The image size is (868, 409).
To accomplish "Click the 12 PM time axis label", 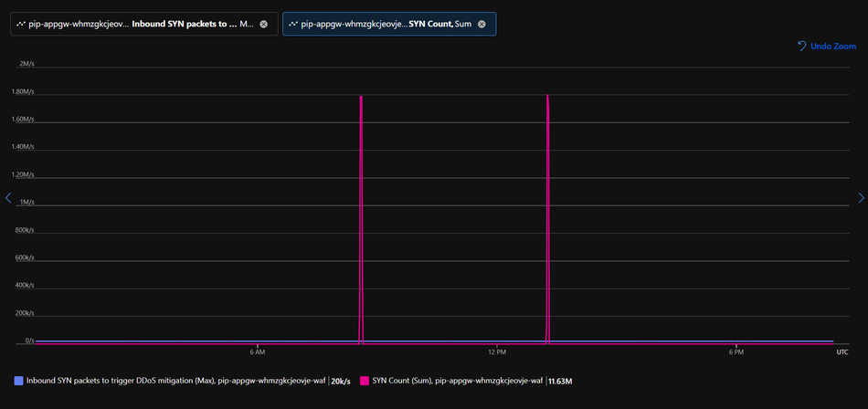I will [498, 352].
